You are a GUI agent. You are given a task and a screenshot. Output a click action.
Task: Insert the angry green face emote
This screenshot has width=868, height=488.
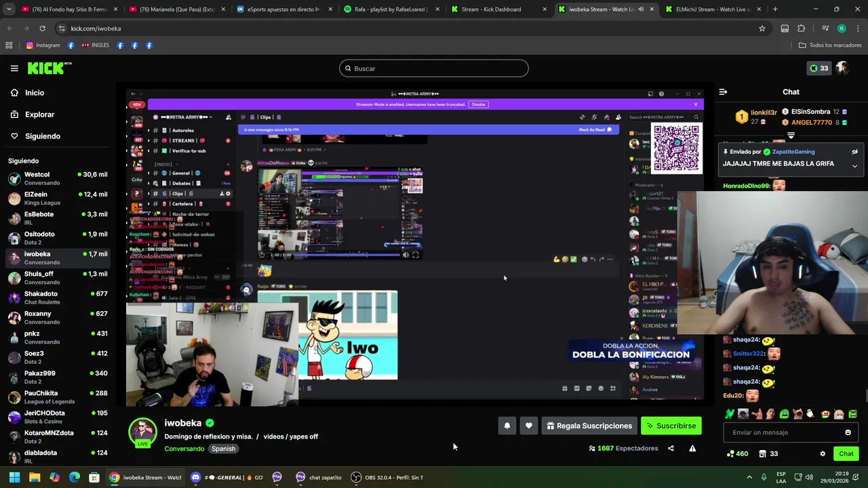(853, 414)
